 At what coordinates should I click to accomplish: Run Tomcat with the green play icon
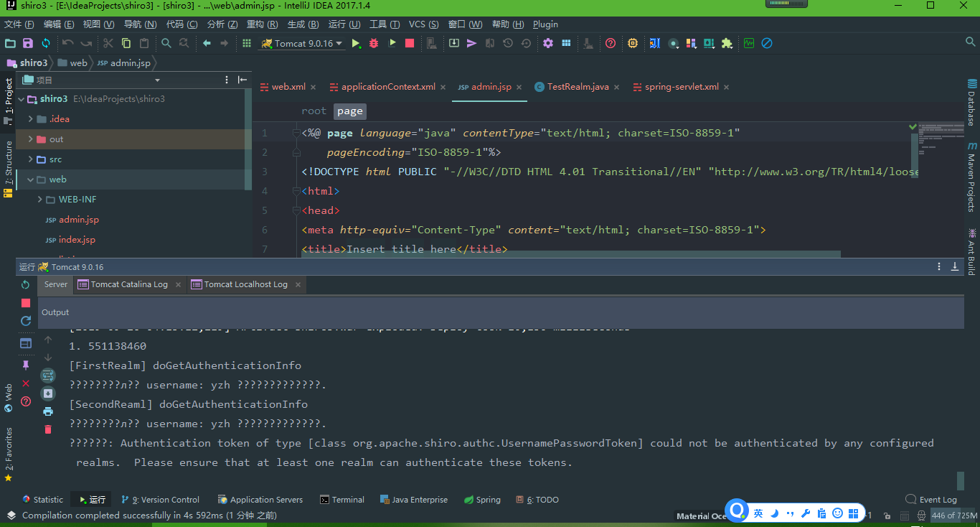click(x=356, y=43)
